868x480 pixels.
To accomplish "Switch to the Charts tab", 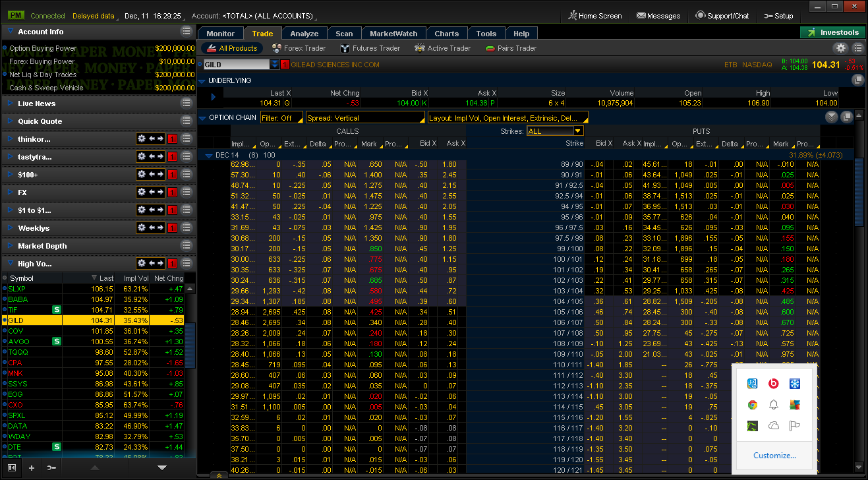I will point(447,34).
